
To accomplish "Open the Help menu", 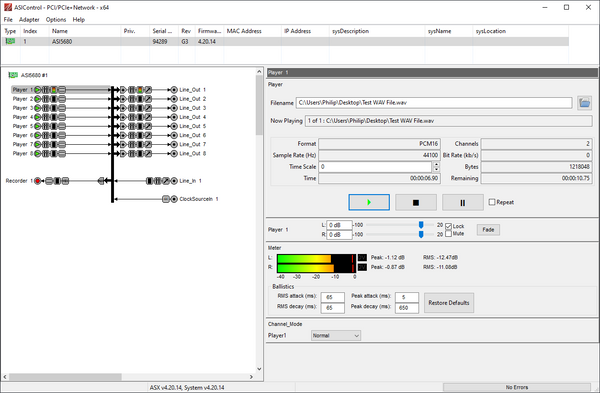I will coord(78,20).
